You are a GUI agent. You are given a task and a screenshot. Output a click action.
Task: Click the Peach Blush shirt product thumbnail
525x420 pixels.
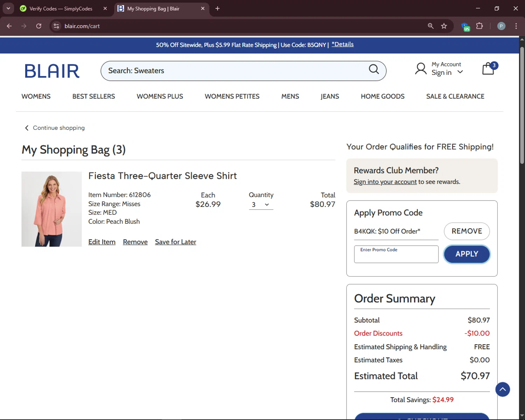pyautogui.click(x=51, y=209)
